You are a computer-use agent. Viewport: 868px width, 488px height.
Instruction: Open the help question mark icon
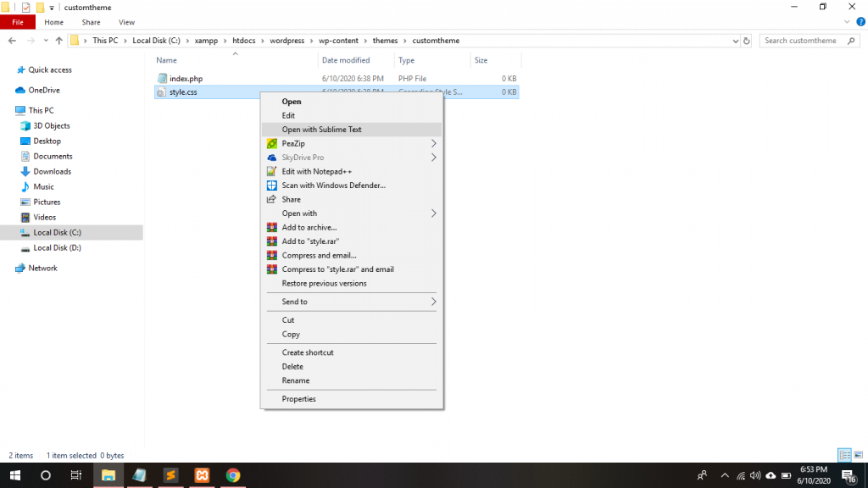(860, 22)
